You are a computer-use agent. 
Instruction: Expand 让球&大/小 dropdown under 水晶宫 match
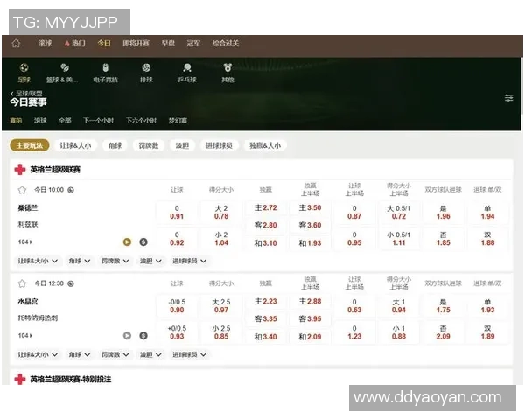coord(38,354)
